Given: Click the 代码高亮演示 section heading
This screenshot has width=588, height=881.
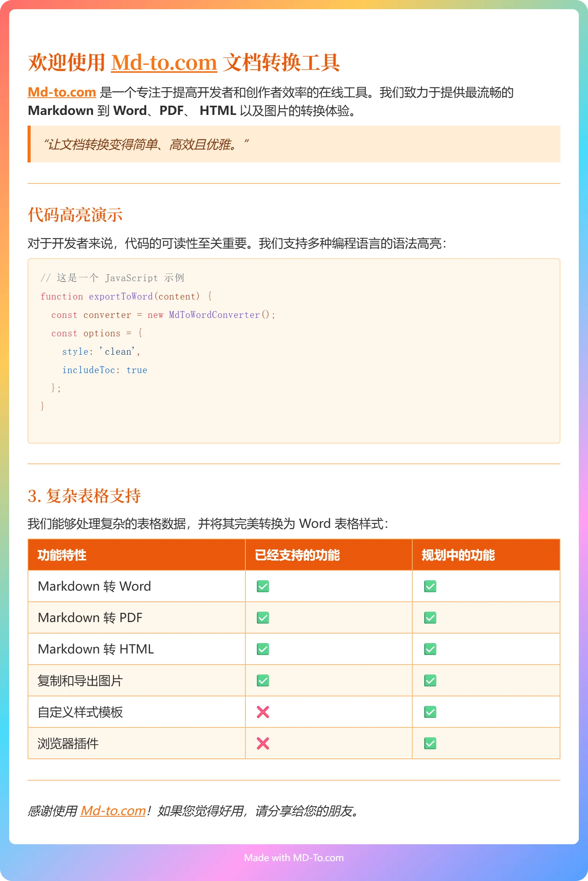Looking at the screenshot, I should coord(75,215).
